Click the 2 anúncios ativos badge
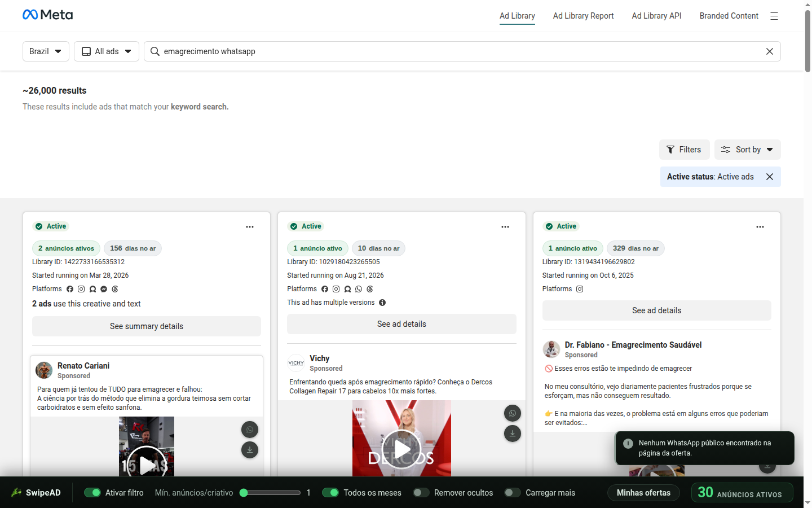Viewport: 812px width, 508px height. 66,248
